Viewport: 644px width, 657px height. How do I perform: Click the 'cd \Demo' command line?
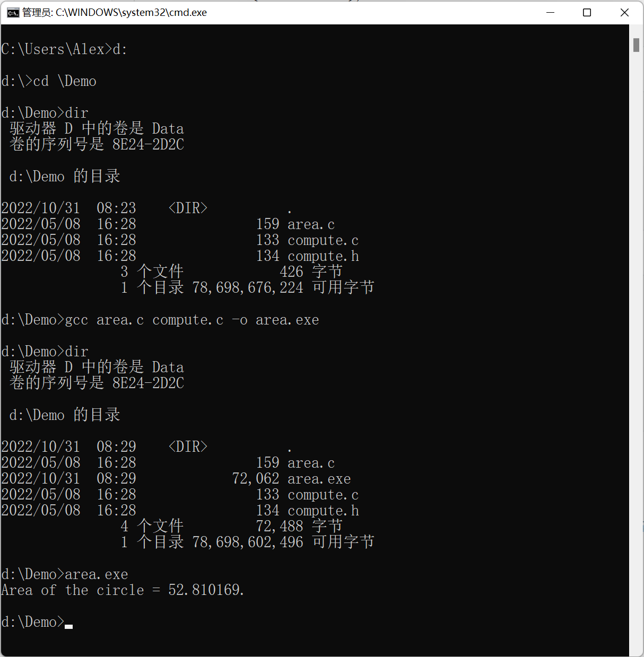click(x=49, y=81)
